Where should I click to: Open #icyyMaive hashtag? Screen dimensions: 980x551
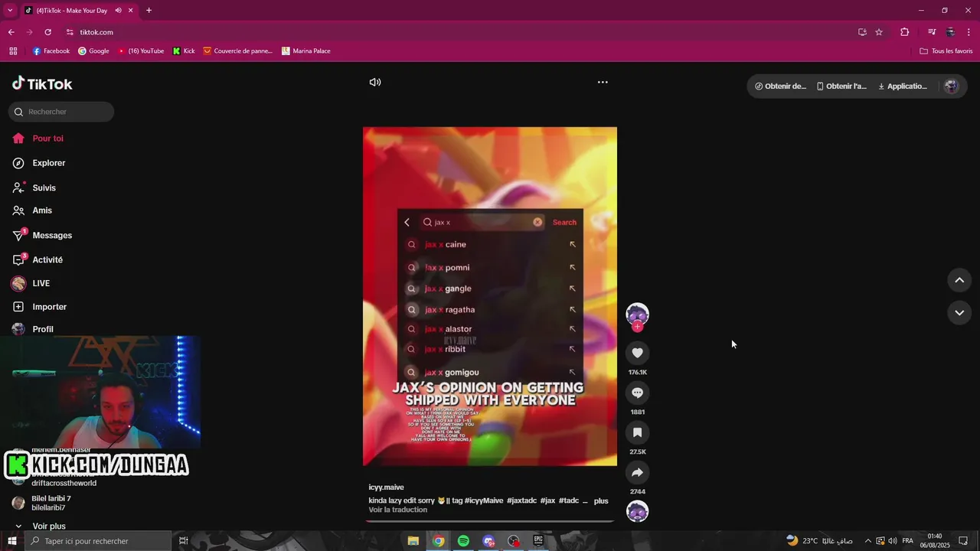[x=484, y=500]
